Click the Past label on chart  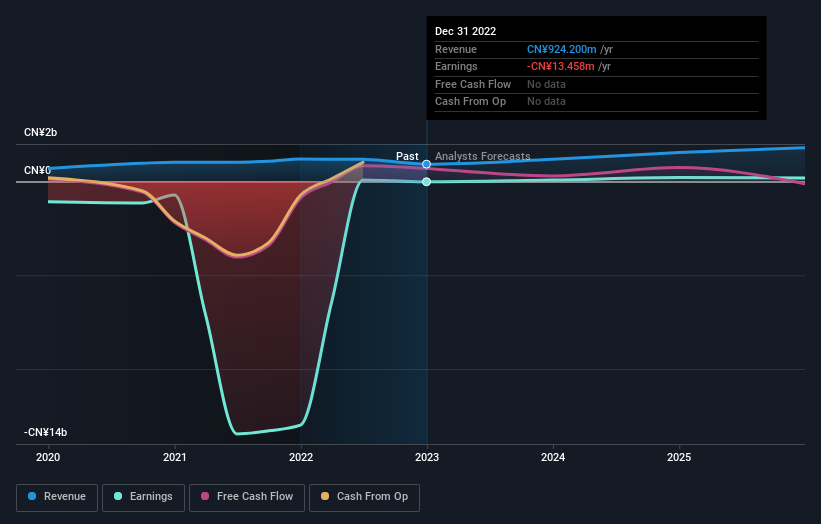coord(407,157)
